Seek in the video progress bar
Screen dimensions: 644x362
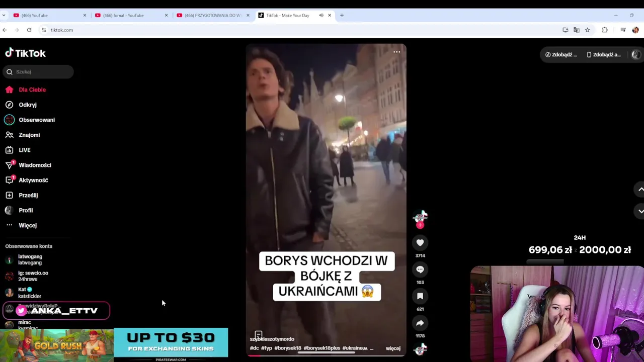(x=326, y=355)
